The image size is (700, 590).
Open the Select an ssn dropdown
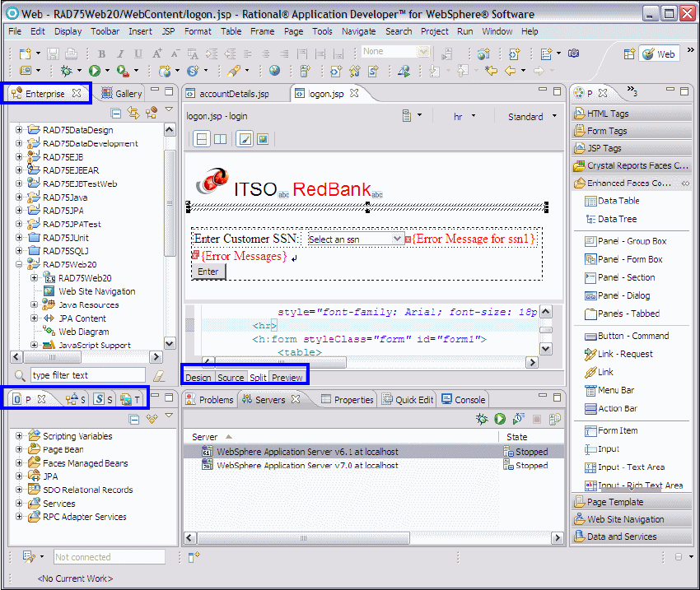click(397, 239)
